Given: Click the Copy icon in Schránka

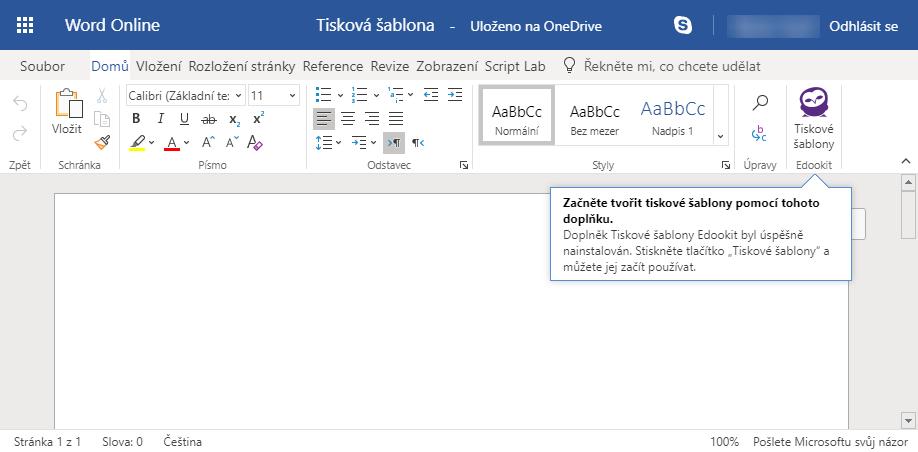Looking at the screenshot, I should (x=102, y=119).
